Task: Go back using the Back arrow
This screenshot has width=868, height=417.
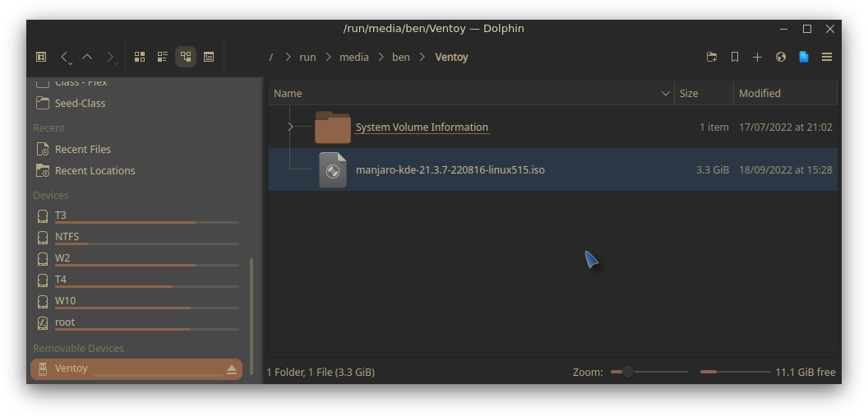Action: coord(65,57)
